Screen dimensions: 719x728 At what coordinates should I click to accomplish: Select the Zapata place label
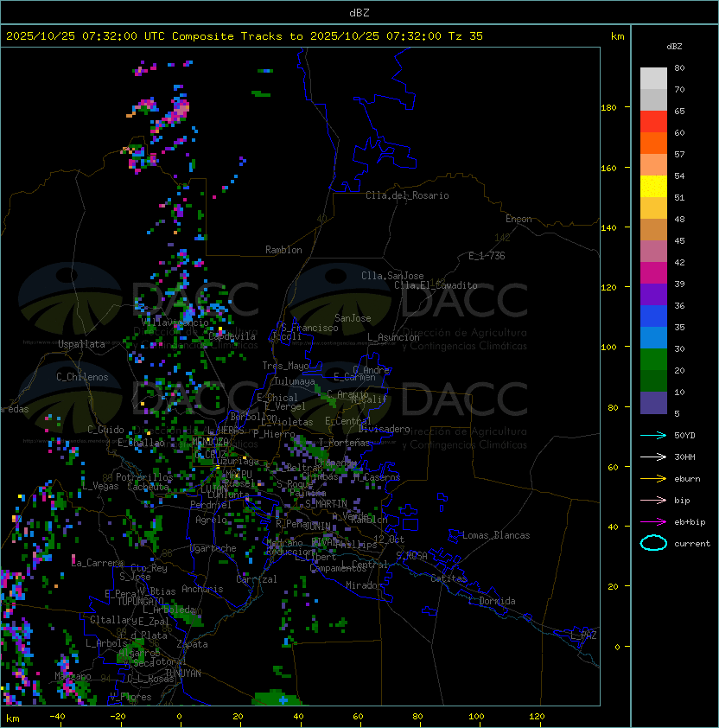click(x=192, y=644)
